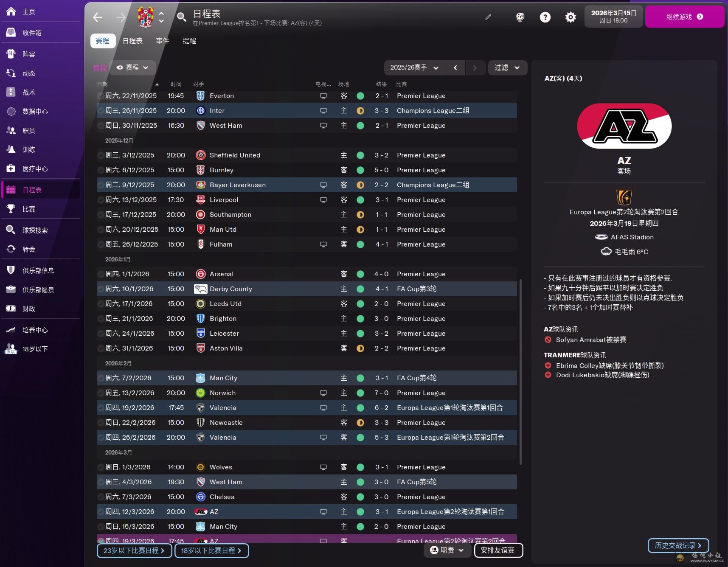
Task: Click the club switcher up-down chevrons
Action: pos(161,17)
